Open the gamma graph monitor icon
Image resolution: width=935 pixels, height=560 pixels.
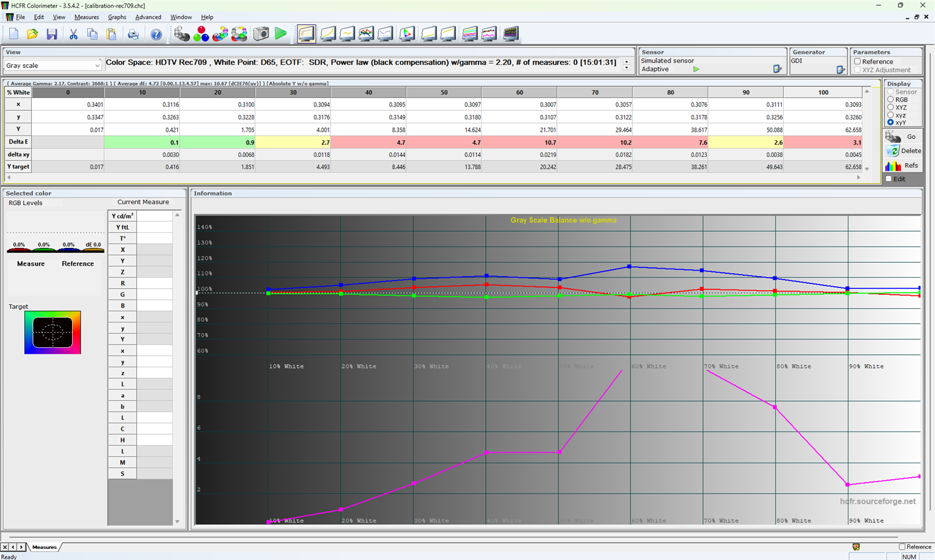click(347, 34)
